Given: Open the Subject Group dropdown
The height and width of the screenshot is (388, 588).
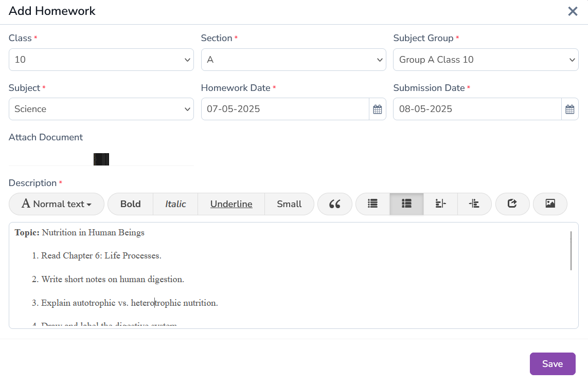Looking at the screenshot, I should pyautogui.click(x=486, y=60).
